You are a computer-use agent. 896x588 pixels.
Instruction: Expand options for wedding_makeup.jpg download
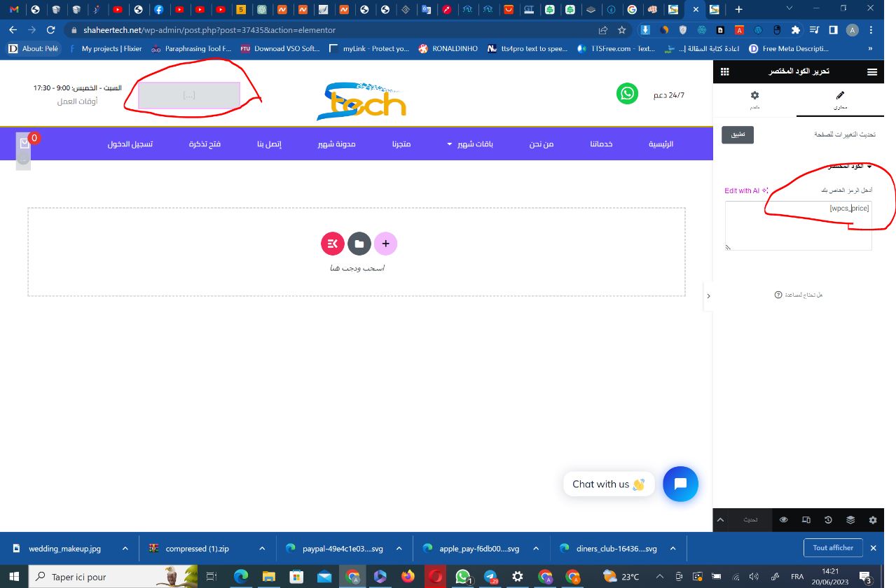tap(125, 549)
